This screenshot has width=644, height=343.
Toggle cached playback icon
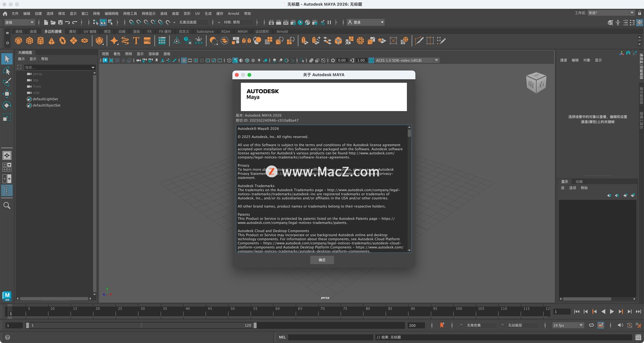(601, 325)
